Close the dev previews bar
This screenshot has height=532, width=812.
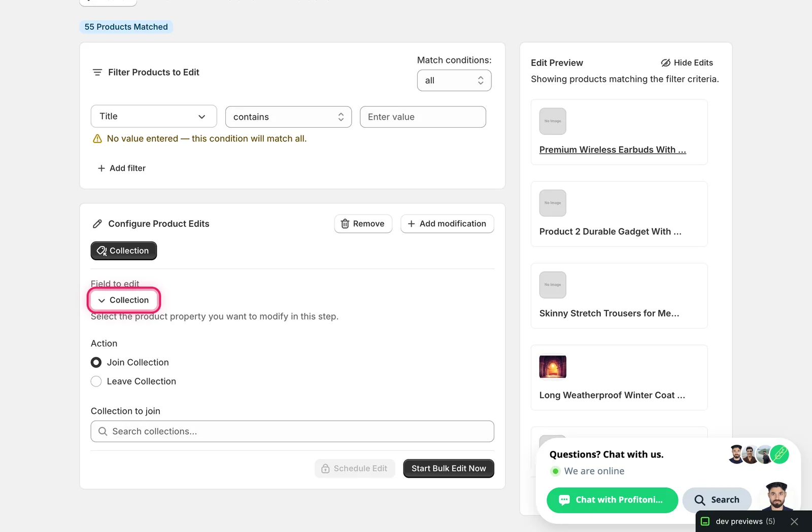pyautogui.click(x=794, y=521)
